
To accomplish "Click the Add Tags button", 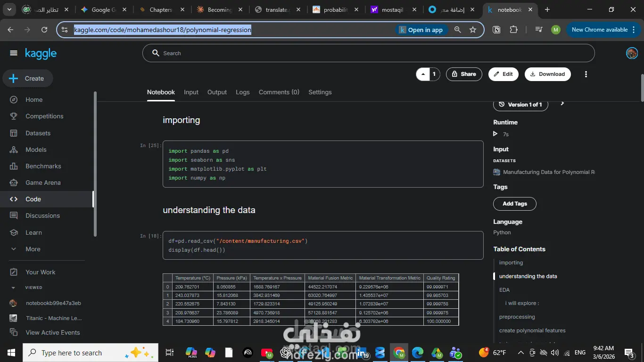I will pos(515,204).
